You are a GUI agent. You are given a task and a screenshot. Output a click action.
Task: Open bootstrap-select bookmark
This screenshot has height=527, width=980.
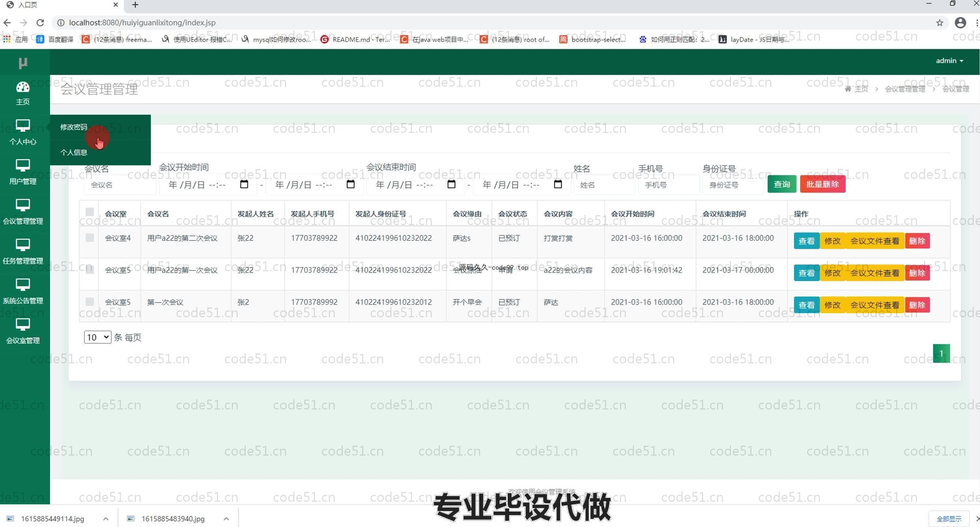pyautogui.click(x=592, y=39)
